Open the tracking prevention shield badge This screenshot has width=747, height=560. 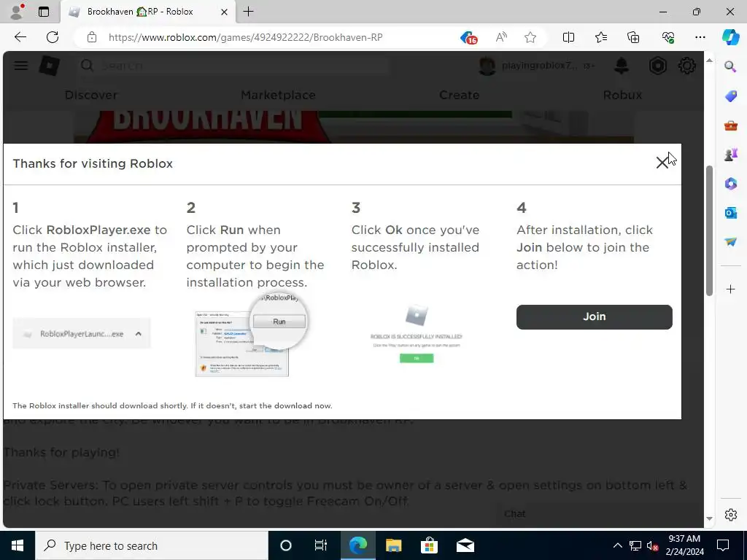point(469,37)
